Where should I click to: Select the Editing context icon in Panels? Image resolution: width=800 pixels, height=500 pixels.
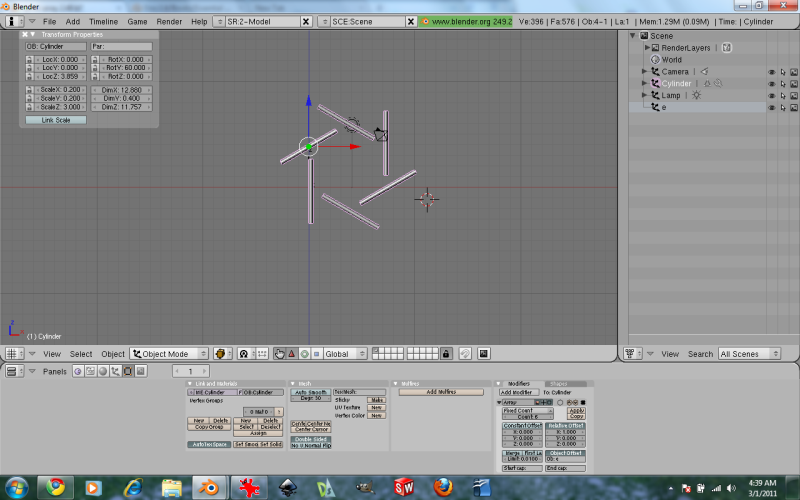128,371
